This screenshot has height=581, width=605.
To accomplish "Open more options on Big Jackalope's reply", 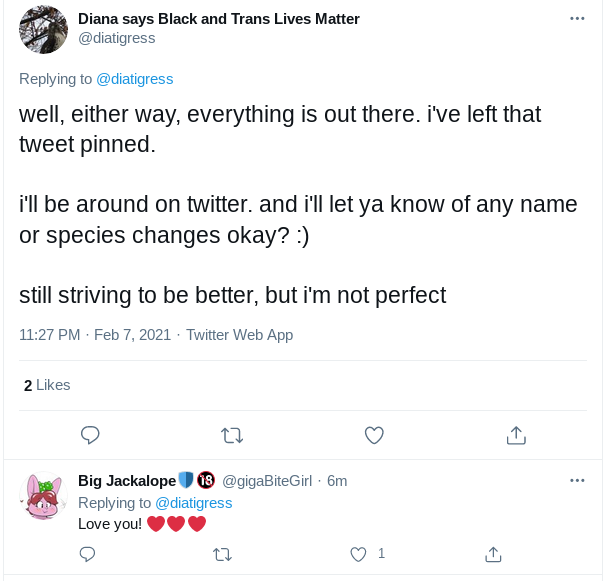I will pos(577,480).
